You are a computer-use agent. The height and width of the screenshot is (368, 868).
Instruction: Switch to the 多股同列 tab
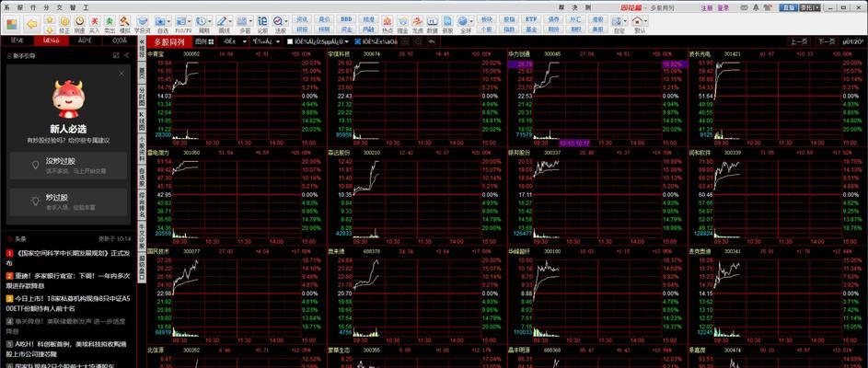168,41
